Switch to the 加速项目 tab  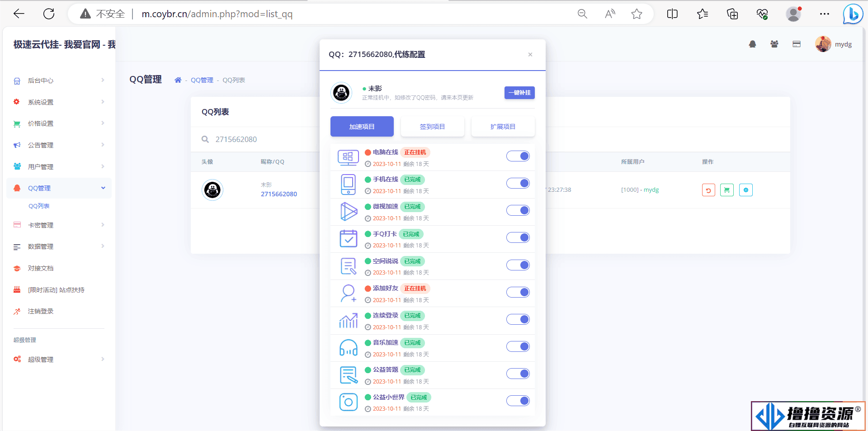362,127
